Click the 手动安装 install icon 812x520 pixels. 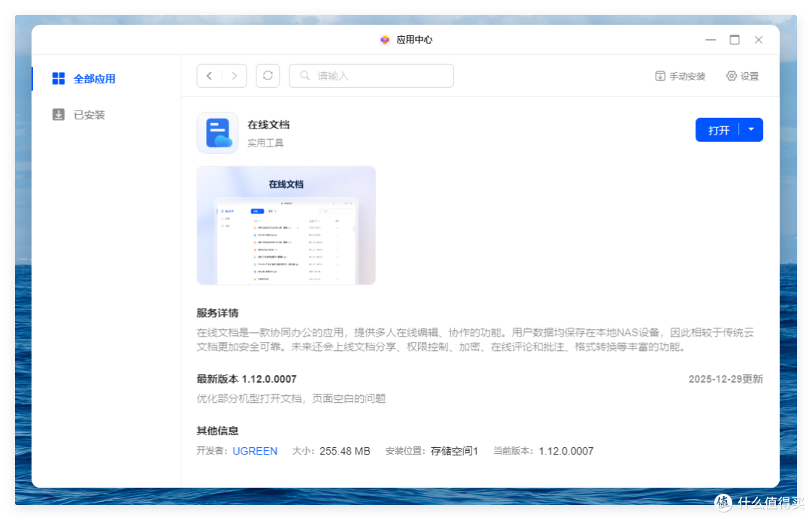pos(660,76)
